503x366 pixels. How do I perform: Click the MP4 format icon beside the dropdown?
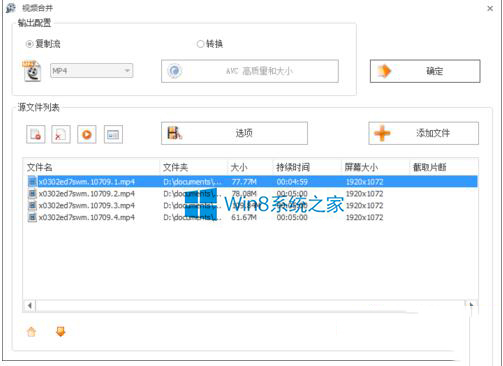point(32,71)
